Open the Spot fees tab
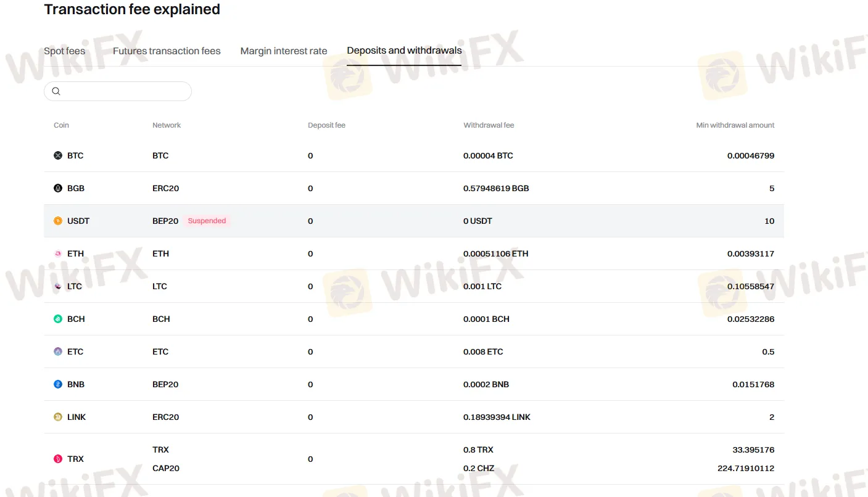Screen dimensions: 868x497 point(65,51)
